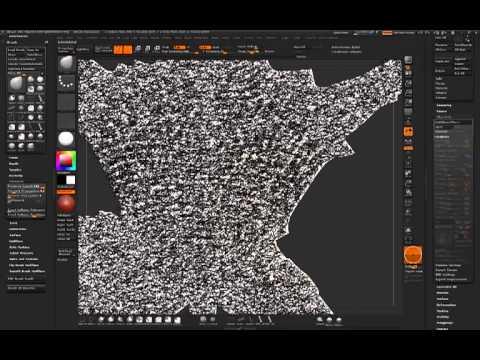480x360 pixels.
Task: Expand the Deformation section in Tool palette
Action: [x=446, y=305]
